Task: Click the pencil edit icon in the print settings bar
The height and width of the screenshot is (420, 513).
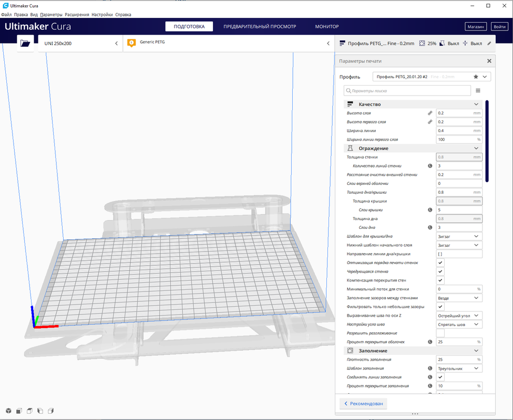Action: [489, 43]
